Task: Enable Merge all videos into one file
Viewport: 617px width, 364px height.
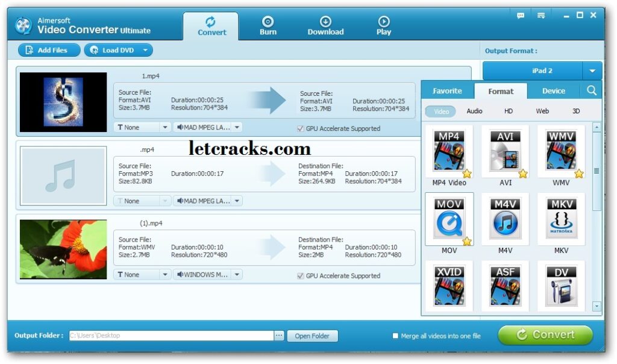Action: (x=395, y=336)
